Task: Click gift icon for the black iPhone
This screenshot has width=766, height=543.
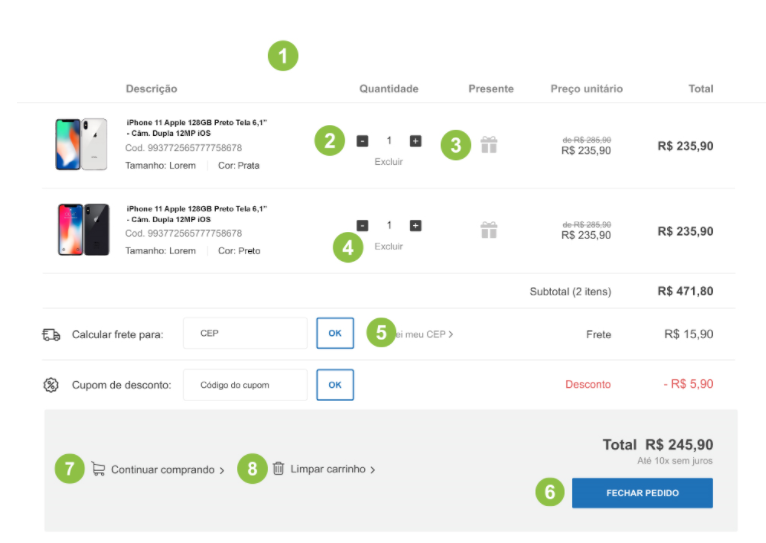Action: point(488,230)
